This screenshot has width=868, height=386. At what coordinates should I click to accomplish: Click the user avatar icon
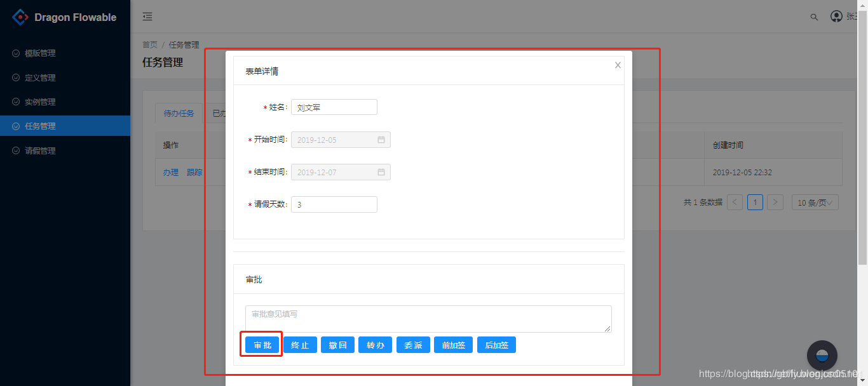(x=836, y=17)
